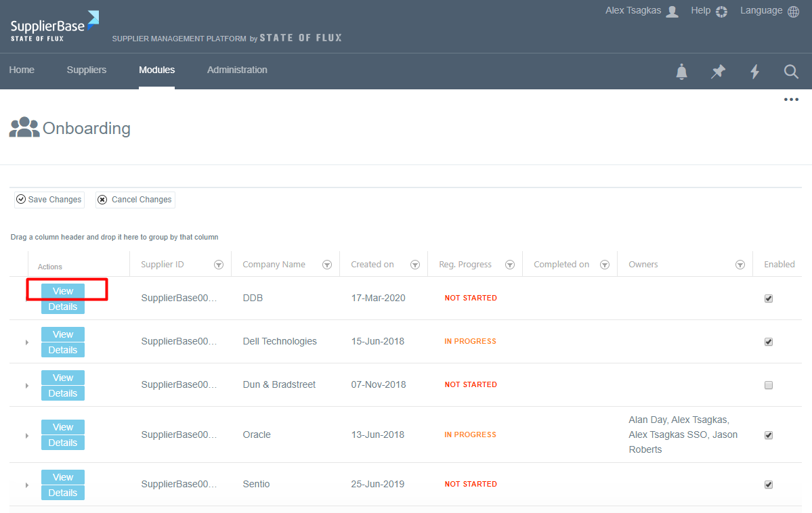The height and width of the screenshot is (513, 812).
Task: Click the Save Changes button
Action: click(x=49, y=200)
